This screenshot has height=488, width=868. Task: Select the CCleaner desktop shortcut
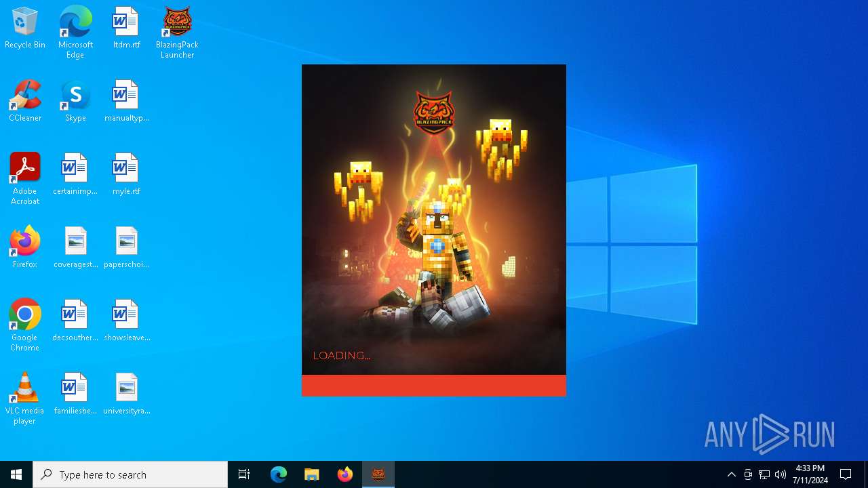(x=25, y=101)
